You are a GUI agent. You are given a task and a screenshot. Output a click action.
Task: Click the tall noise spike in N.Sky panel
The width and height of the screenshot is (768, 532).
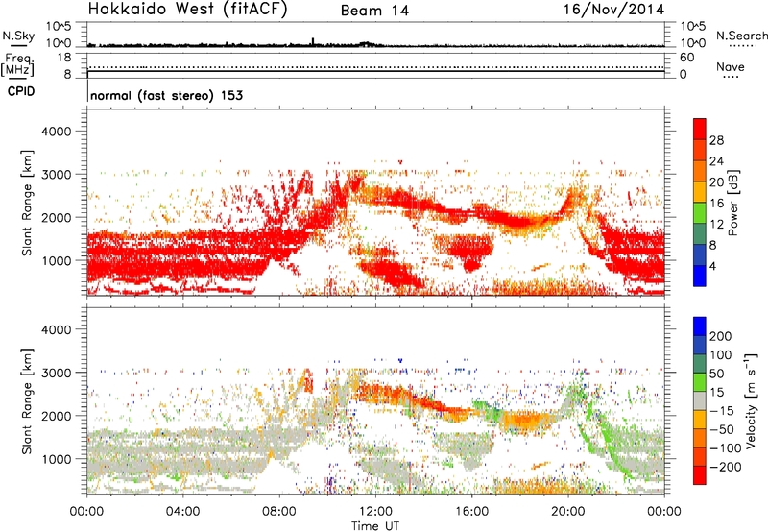pyautogui.click(x=313, y=41)
